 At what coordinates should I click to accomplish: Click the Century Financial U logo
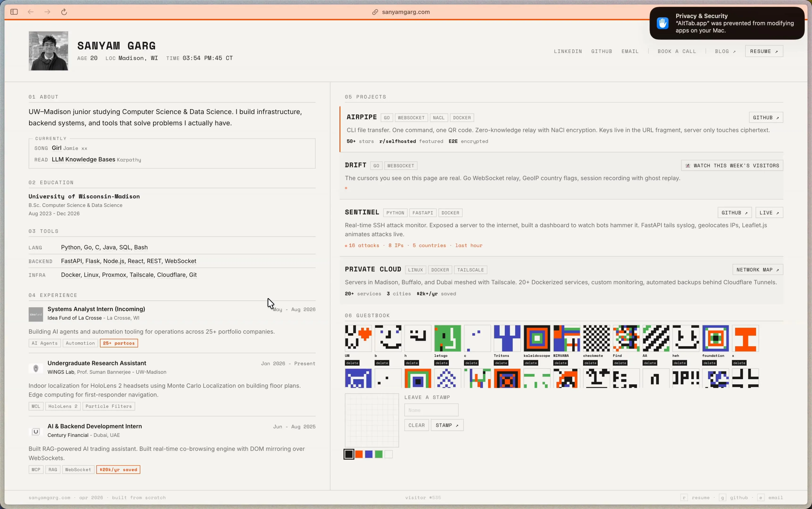[36, 431]
